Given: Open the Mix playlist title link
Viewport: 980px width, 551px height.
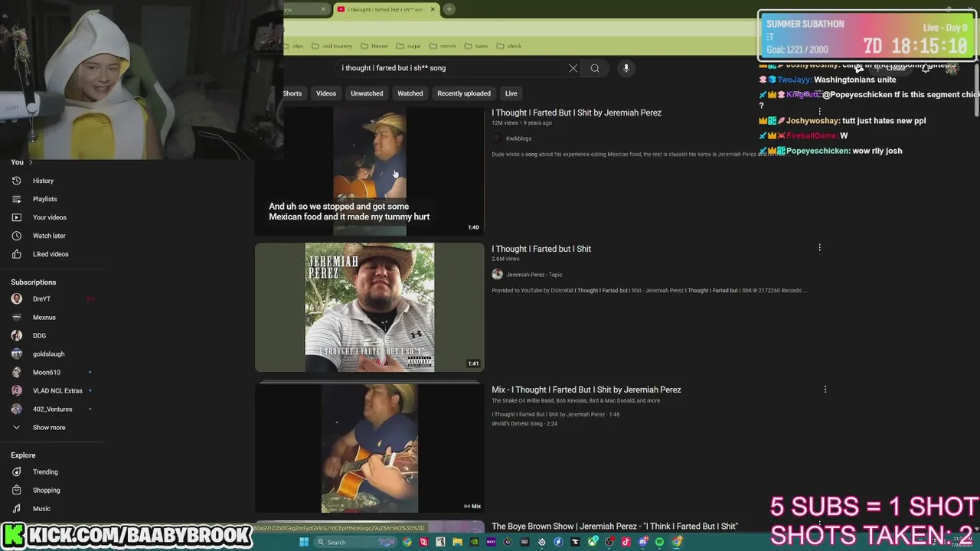Looking at the screenshot, I should click(x=586, y=390).
